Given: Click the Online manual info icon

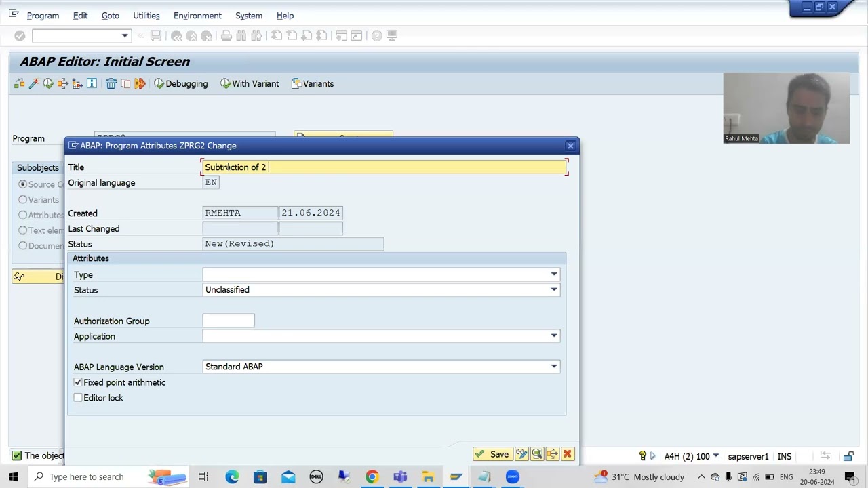Looking at the screenshot, I should pyautogui.click(x=92, y=83).
